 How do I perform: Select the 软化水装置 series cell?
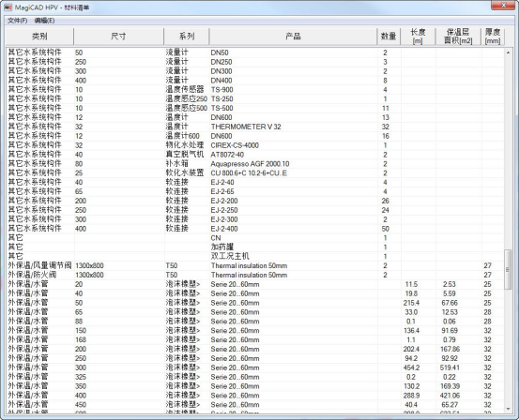(x=185, y=172)
